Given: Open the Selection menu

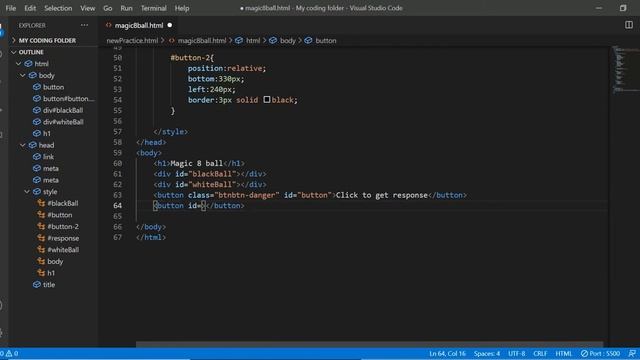Looking at the screenshot, I should [58, 8].
